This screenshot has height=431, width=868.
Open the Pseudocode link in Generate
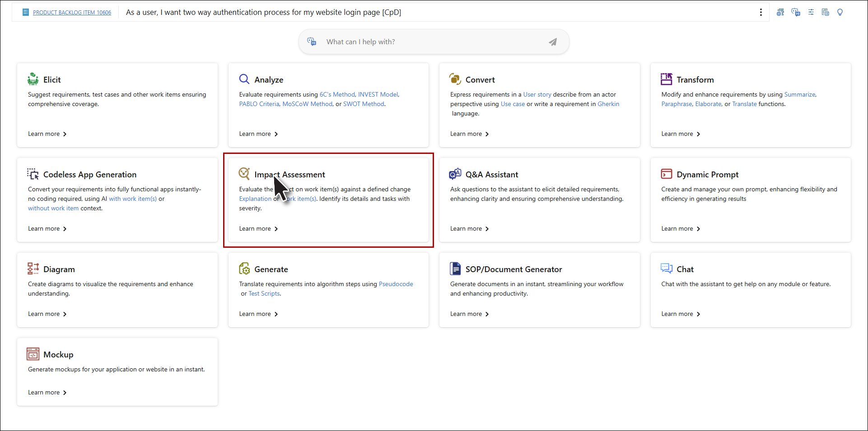tap(396, 284)
